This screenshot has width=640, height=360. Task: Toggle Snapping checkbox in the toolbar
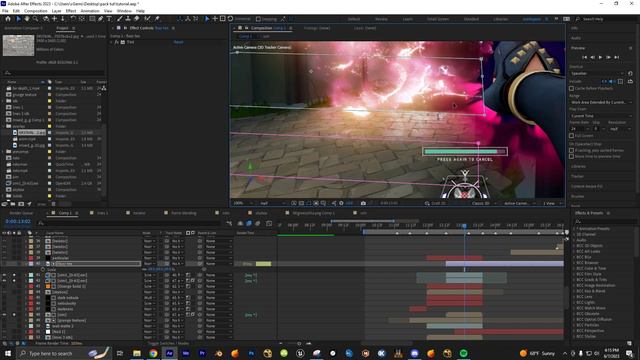(258, 19)
